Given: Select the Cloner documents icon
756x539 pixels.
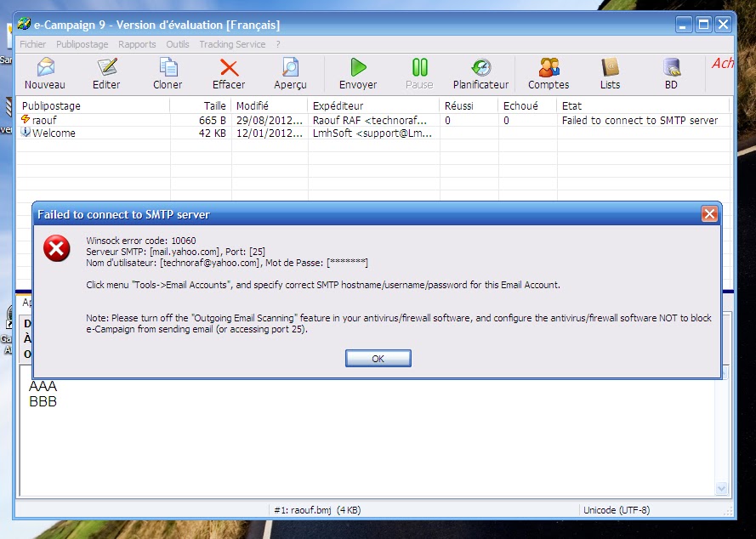Looking at the screenshot, I should point(168,67).
